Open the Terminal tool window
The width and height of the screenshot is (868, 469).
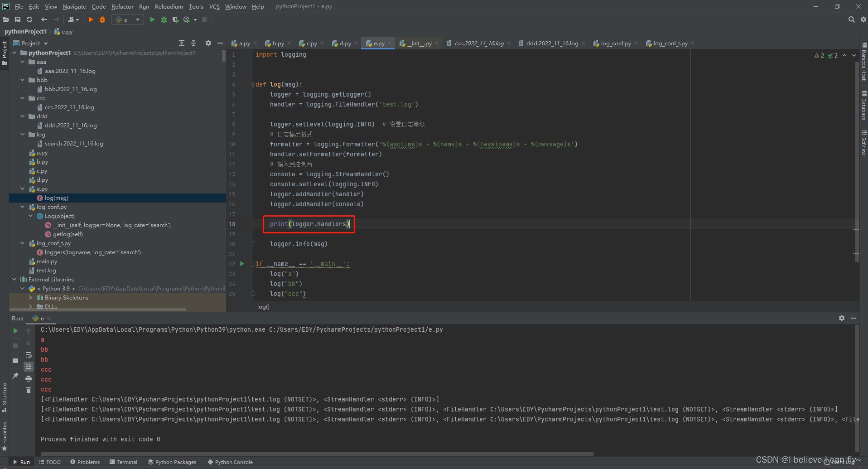[123, 462]
